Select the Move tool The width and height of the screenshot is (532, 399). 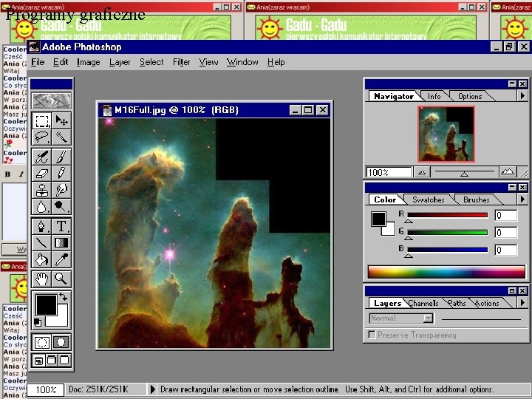click(61, 120)
